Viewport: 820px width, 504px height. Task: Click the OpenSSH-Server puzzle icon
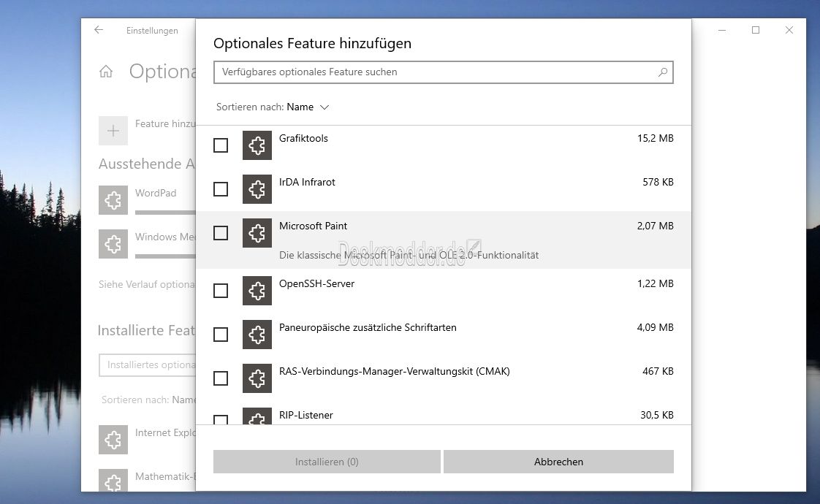click(257, 291)
